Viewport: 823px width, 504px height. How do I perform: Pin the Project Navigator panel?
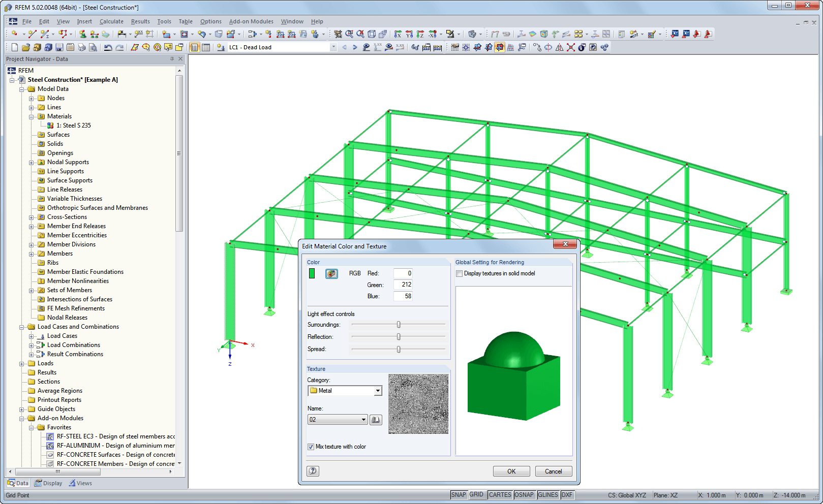coord(172,59)
